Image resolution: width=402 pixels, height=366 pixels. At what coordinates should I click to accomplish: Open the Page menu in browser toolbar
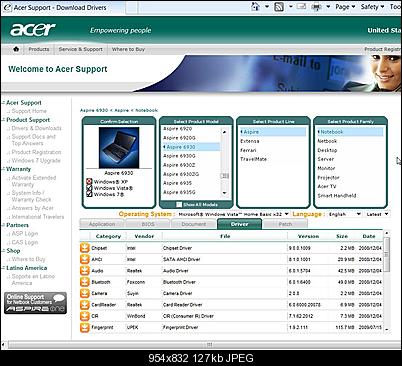click(x=345, y=7)
